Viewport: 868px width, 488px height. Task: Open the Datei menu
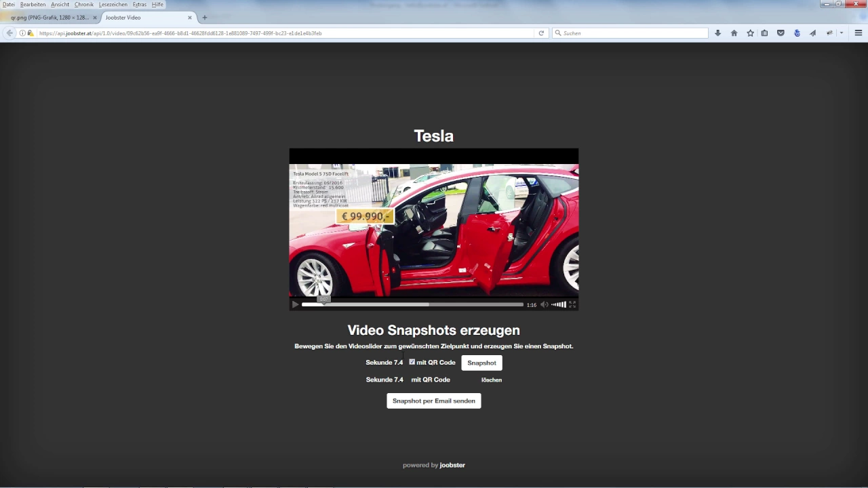[8, 5]
